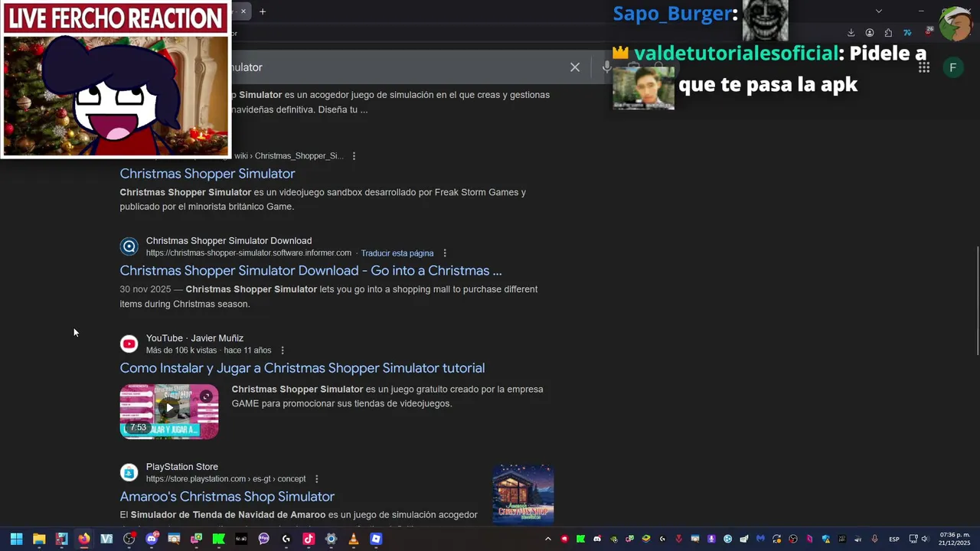
Task: Open Firefox extensions puzzle icon
Action: 888,33
